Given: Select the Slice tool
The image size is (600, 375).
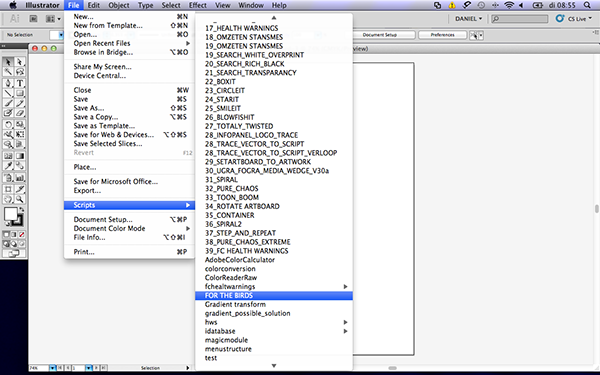Looking at the screenshot, I should (x=20, y=189).
